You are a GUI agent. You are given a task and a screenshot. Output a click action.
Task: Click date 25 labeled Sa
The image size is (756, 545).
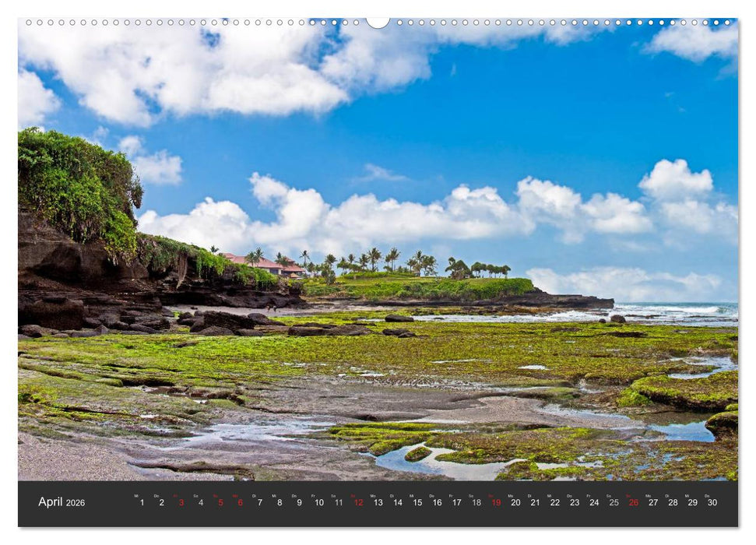612,503
